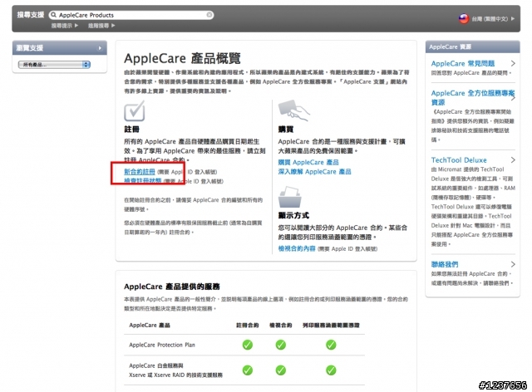The image size is (532, 392).
Task: Open the 檢視合約內容 link
Action: [x=297, y=248]
